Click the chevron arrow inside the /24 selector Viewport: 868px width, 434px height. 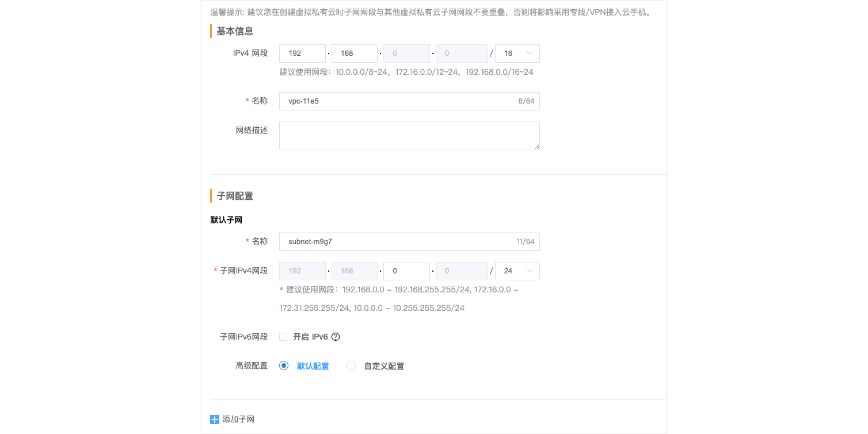(530, 271)
